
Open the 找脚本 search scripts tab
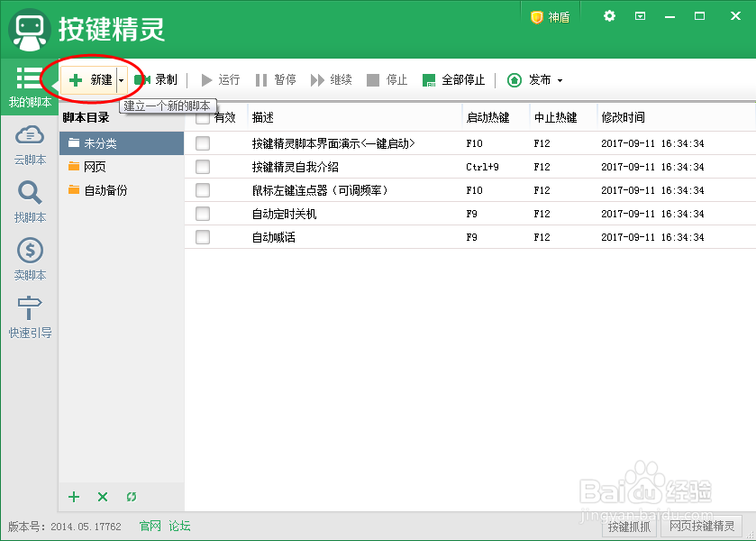click(30, 203)
